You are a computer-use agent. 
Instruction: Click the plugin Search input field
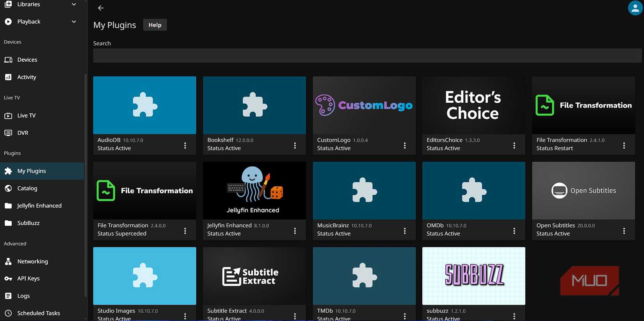coord(367,55)
